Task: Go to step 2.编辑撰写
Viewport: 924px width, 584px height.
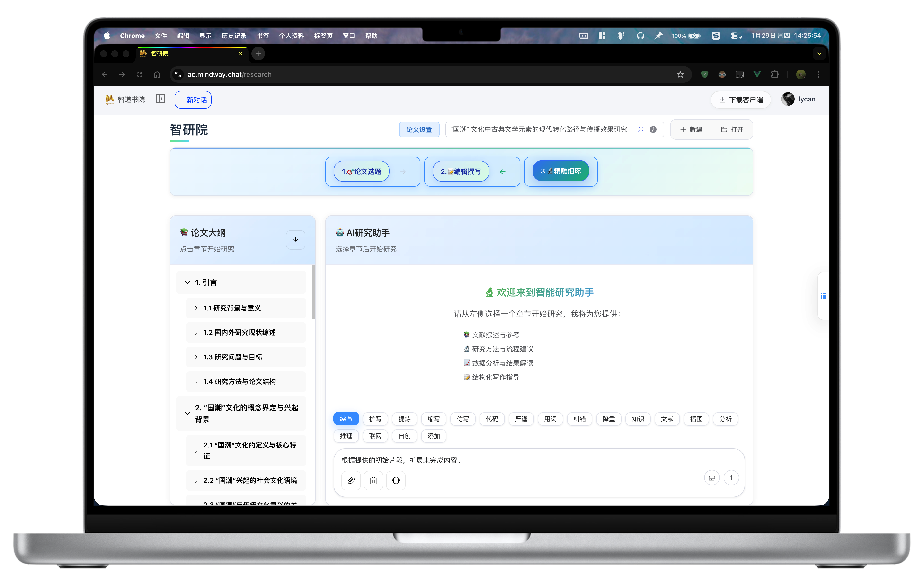Action: point(461,171)
